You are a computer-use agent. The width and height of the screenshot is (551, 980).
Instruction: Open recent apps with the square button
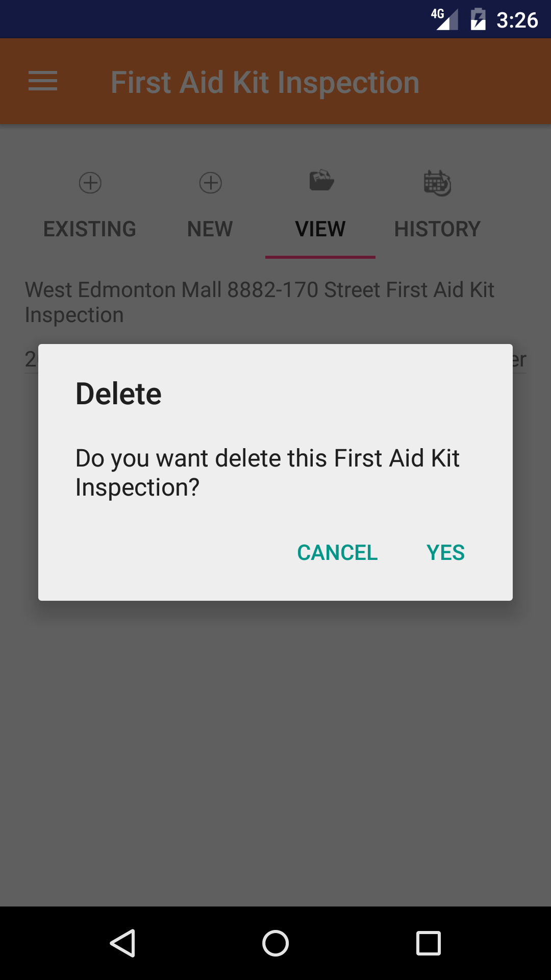429,943
